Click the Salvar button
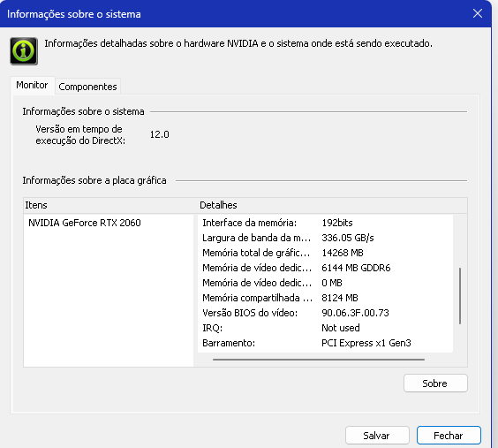This screenshot has width=498, height=448. [377, 435]
